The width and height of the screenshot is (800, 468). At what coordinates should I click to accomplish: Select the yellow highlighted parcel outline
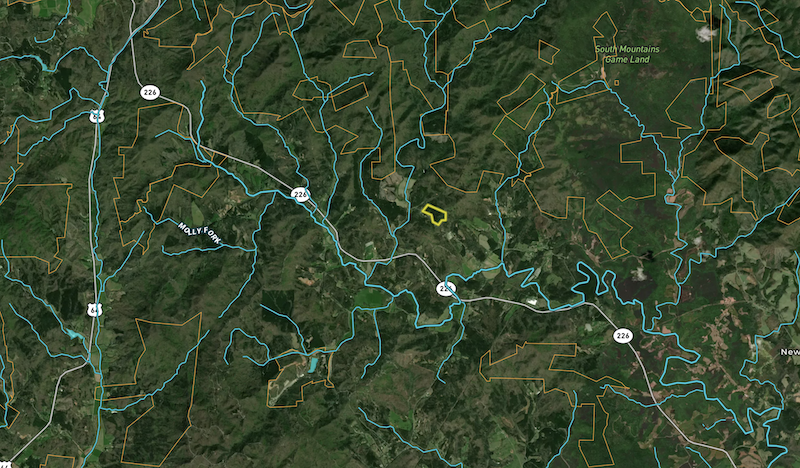(435, 214)
